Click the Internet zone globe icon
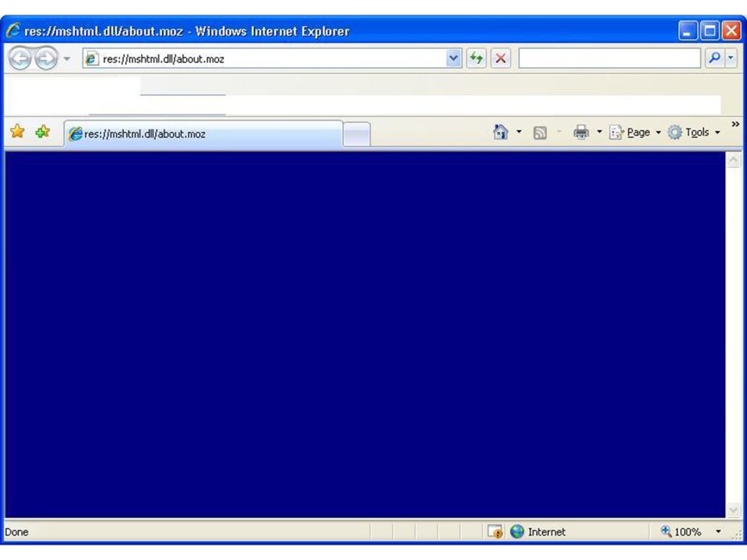 click(x=517, y=532)
